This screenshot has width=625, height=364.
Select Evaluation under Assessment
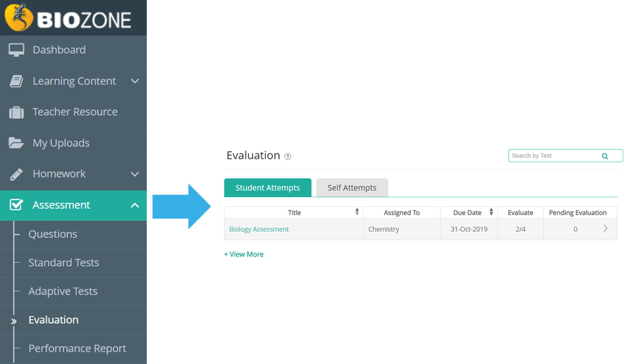click(x=54, y=320)
